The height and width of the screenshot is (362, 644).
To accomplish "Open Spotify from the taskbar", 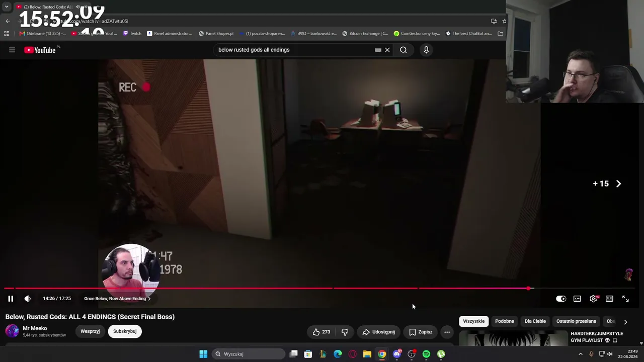I will pos(426,354).
